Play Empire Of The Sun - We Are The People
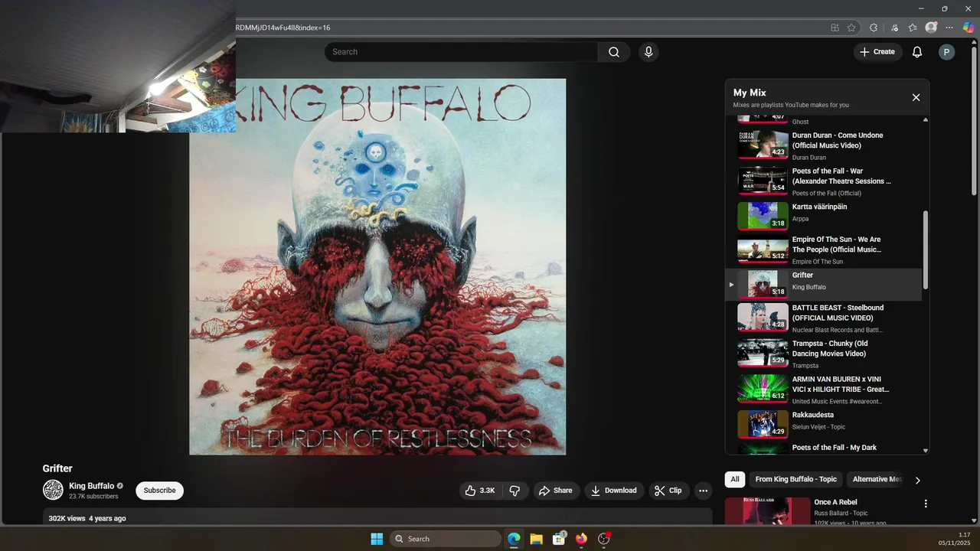 pos(824,250)
